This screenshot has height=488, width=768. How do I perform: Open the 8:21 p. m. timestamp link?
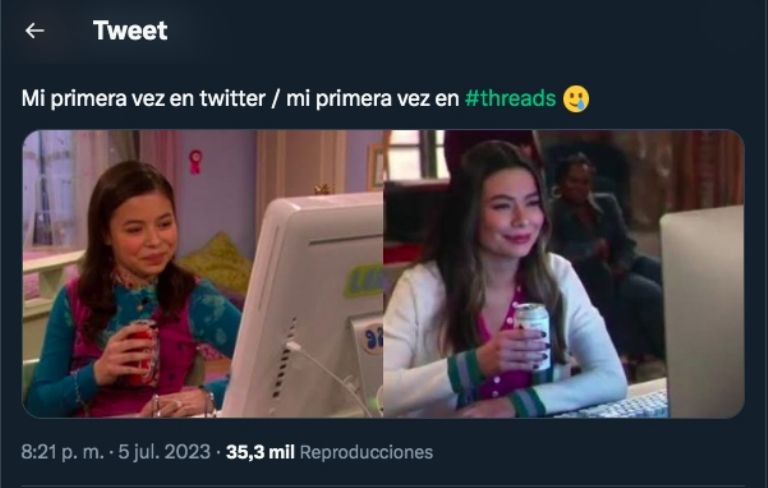click(62, 452)
